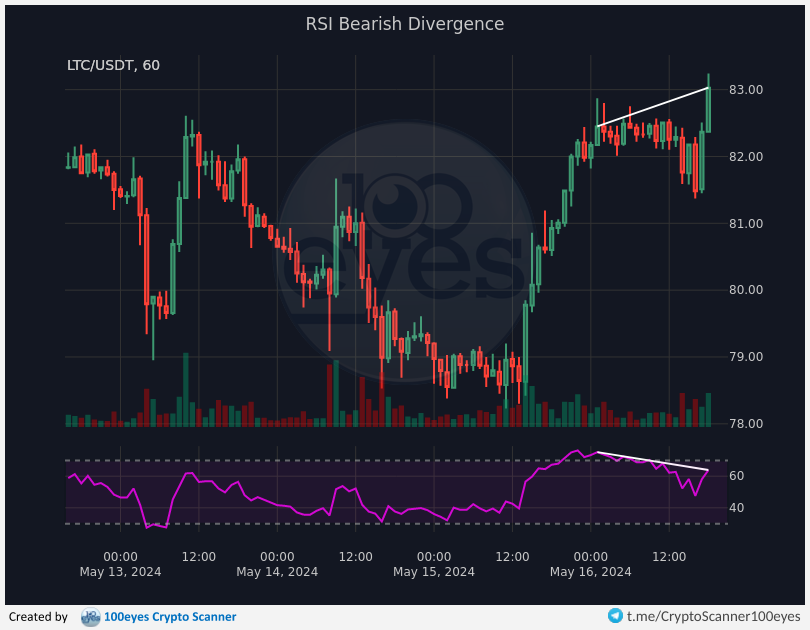
Task: Click the "May 15, 2024" date label
Action: pos(434,572)
